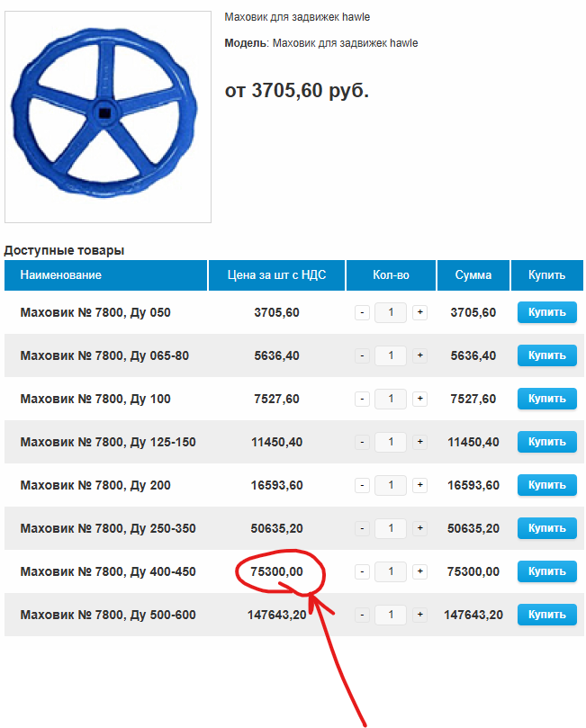Image resolution: width=586 pixels, height=728 pixels.
Task: Click the blue handwheel product image
Action: point(108,117)
